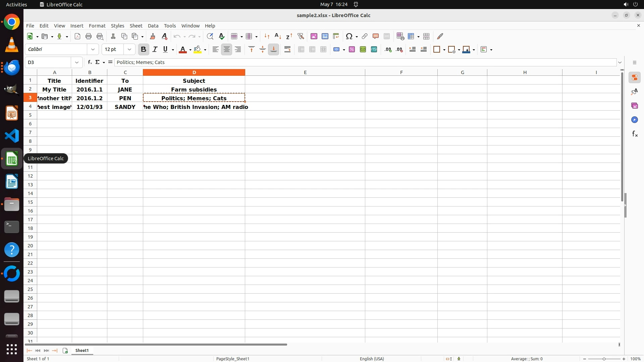Viewport: 644px width, 362px height.
Task: Toggle Italic formatting
Action: pos(155,49)
